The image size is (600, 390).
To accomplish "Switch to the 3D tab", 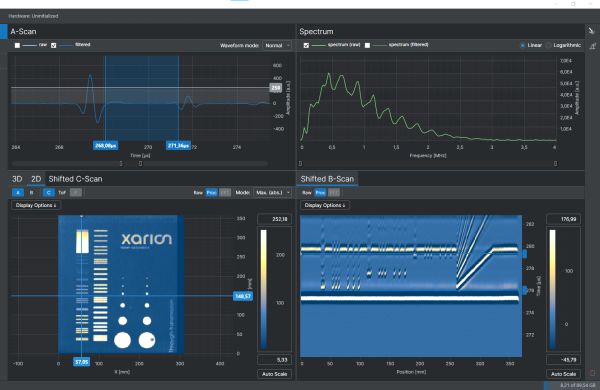I will point(17,179).
